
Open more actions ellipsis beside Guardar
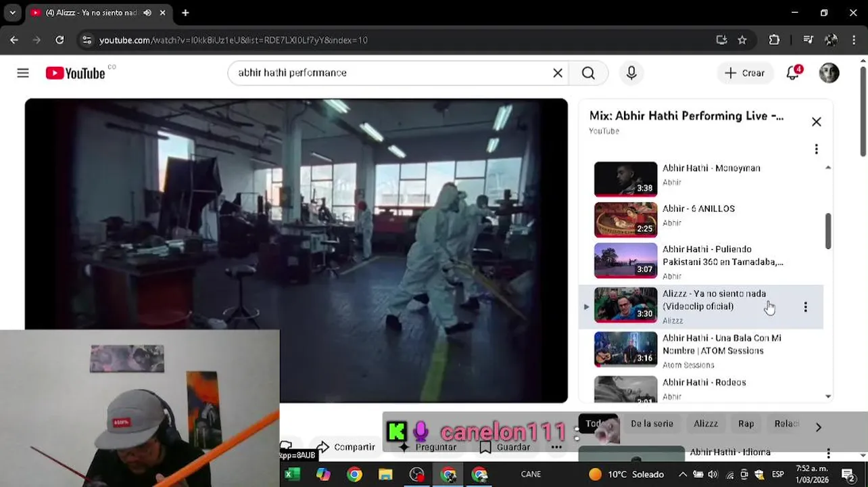point(556,447)
